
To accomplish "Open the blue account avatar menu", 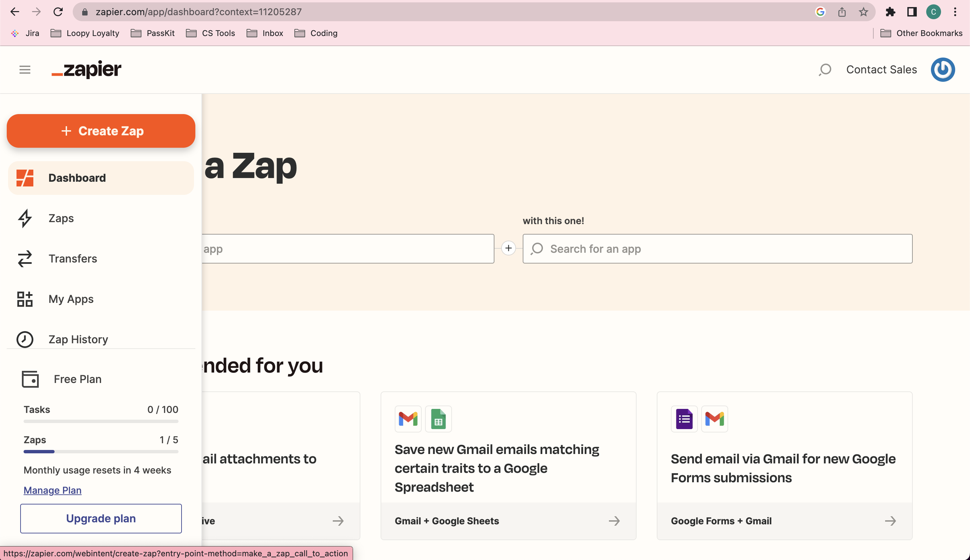I will click(x=942, y=70).
